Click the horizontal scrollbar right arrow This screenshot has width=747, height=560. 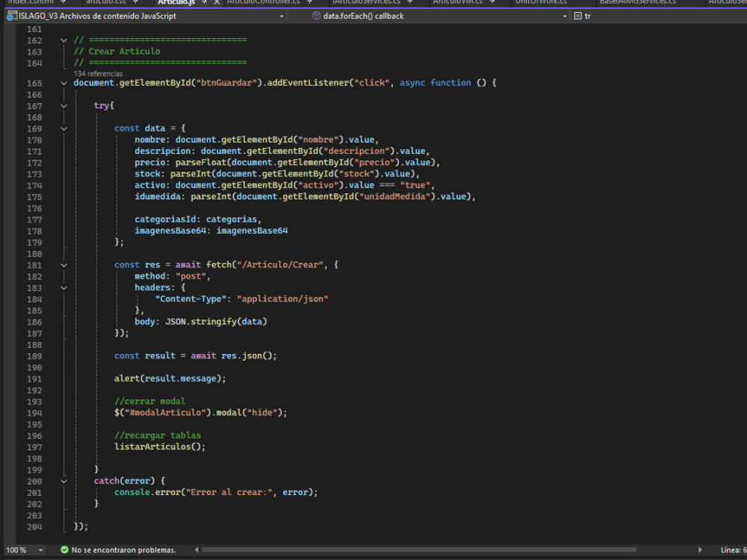click(700, 550)
